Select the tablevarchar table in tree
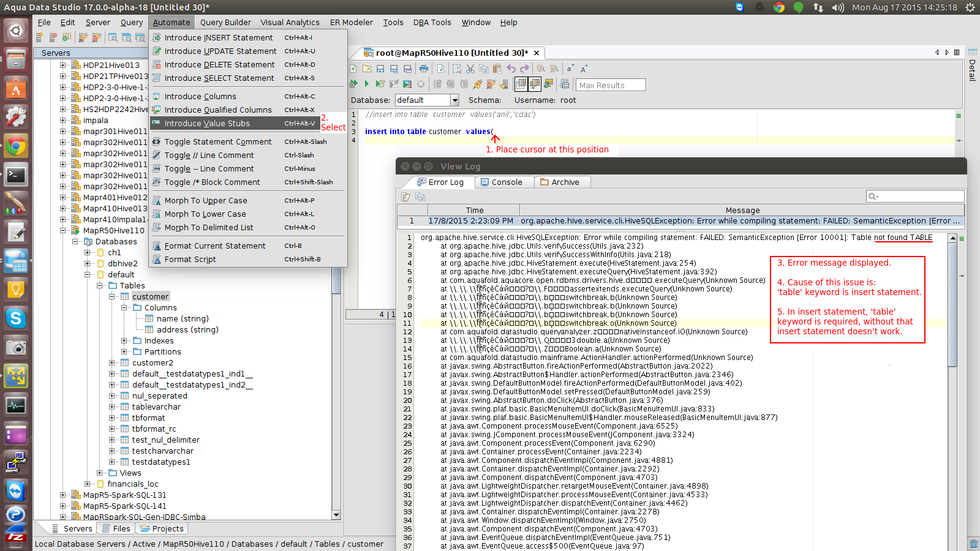Screen dimensions: 980x551 pos(156,407)
